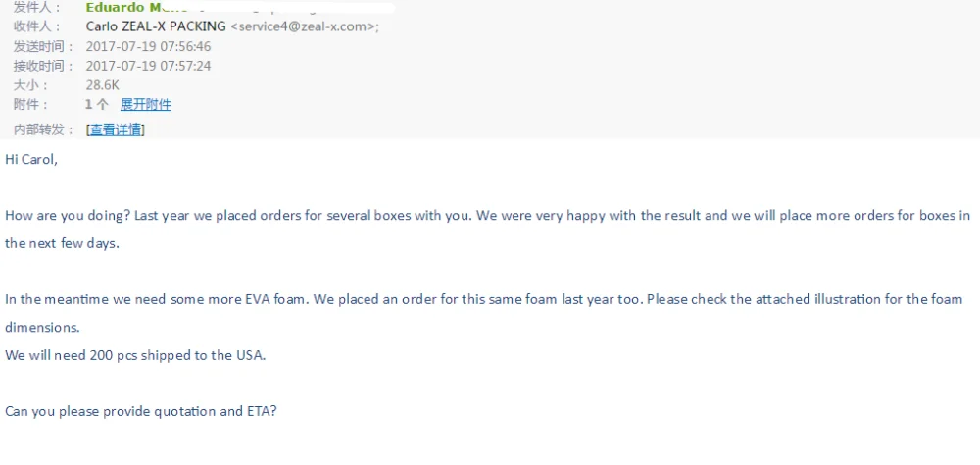Open the 查看详情 internal forwarding details link
980x465 pixels.
(116, 129)
